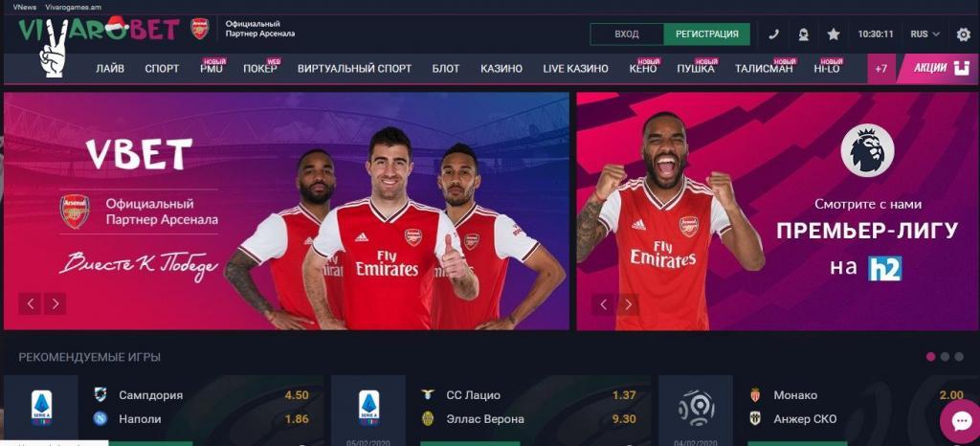Click the РЕГИСТРАЦИЯ button

coord(707,34)
